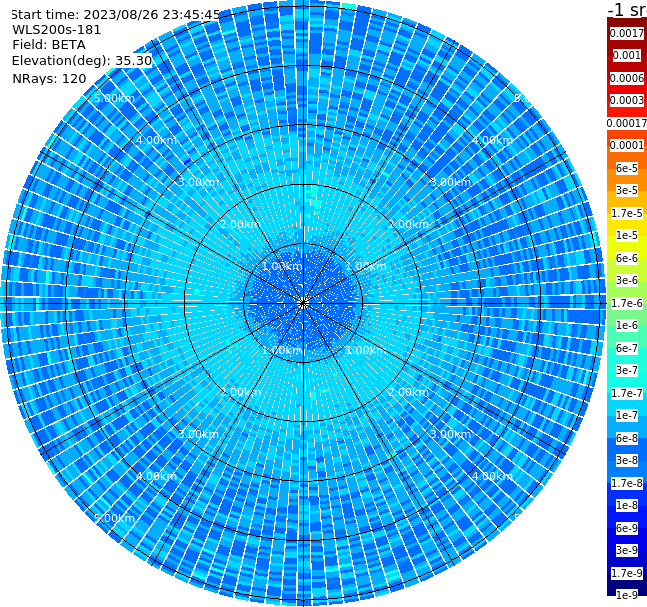
Task: Click the 1.00km range label in the southwest quadrant
Action: (x=283, y=350)
